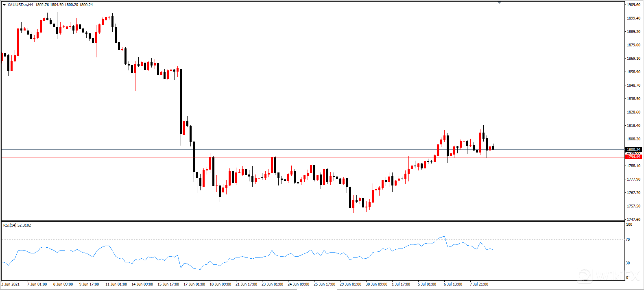Click the 23 Jun 01:00 time axis label
The height and width of the screenshot is (290, 644).
click(272, 284)
